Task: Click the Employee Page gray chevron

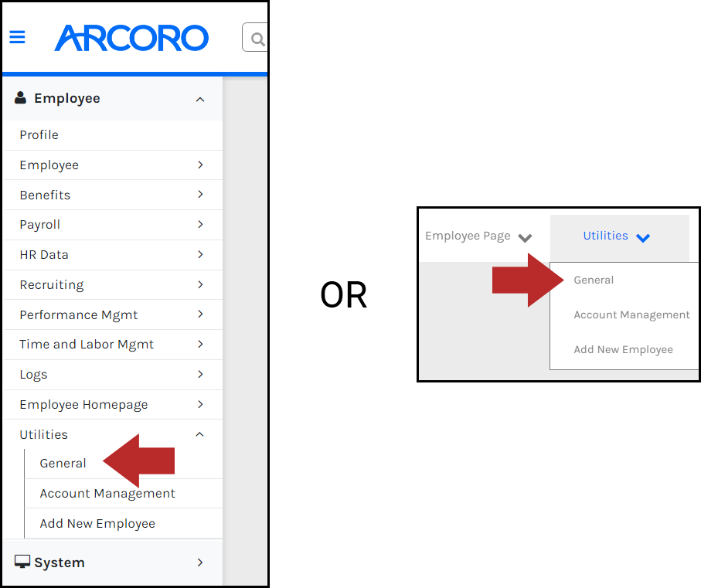Action: [x=525, y=238]
